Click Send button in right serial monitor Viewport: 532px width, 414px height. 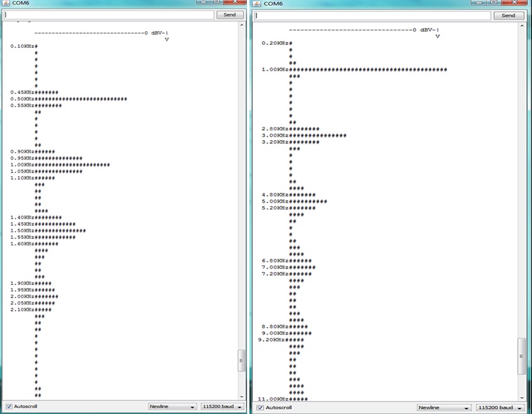pyautogui.click(x=508, y=15)
